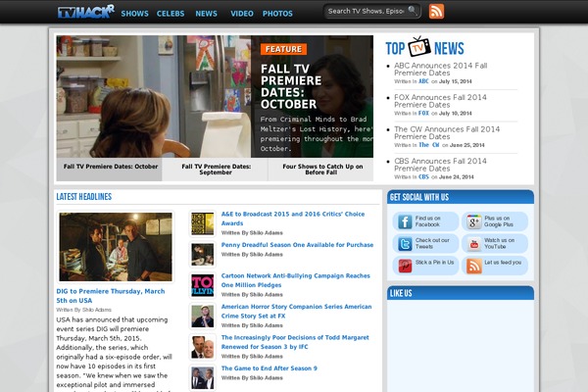Focus the Search TV Shows field

[x=366, y=11]
